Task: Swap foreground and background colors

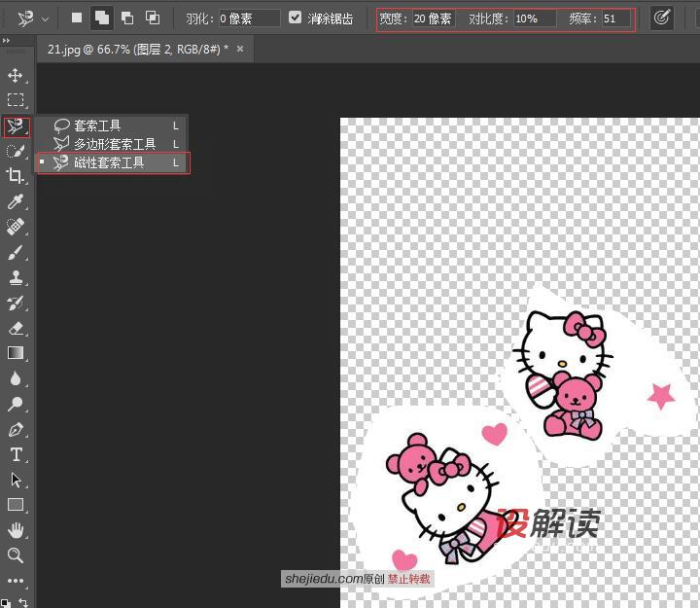Action: click(23, 602)
